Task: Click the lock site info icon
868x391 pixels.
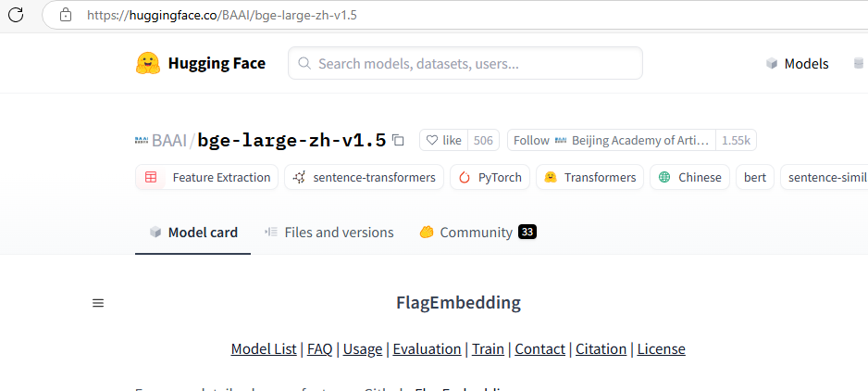Action: (66, 15)
